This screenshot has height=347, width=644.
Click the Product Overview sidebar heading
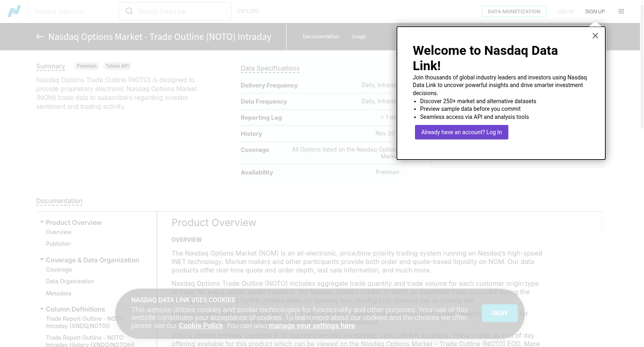point(74,222)
